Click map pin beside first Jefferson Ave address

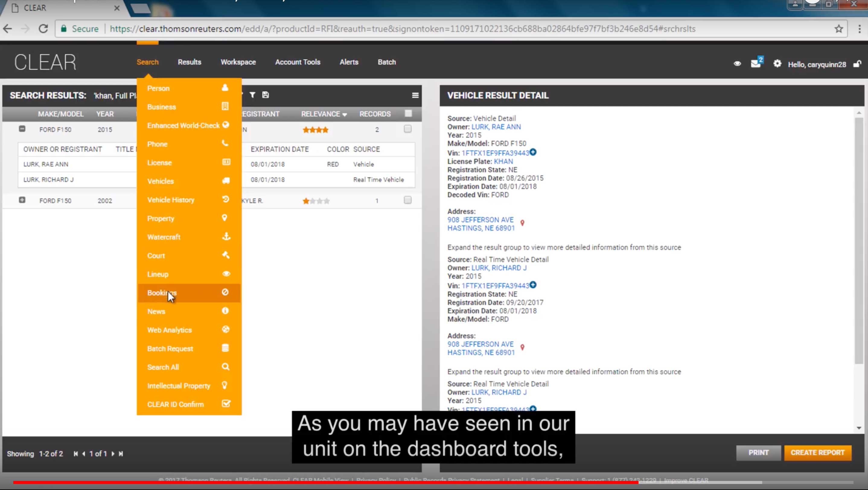tap(522, 223)
